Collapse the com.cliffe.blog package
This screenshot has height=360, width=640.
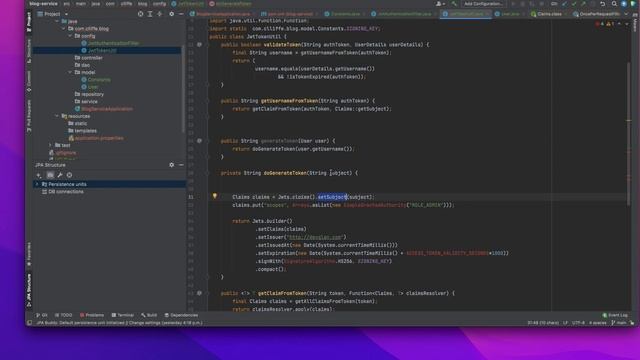64,29
